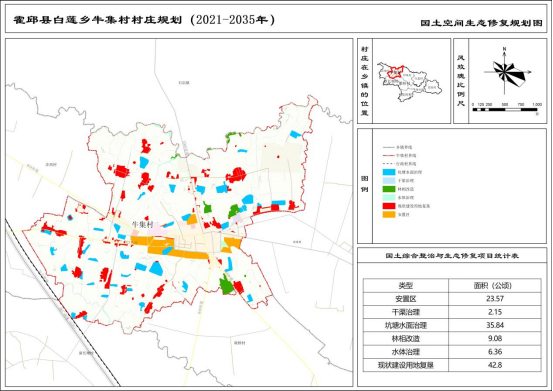The width and height of the screenshot is (553, 391).
Task: Click the 牛集村 label on the map
Action: 143,224
